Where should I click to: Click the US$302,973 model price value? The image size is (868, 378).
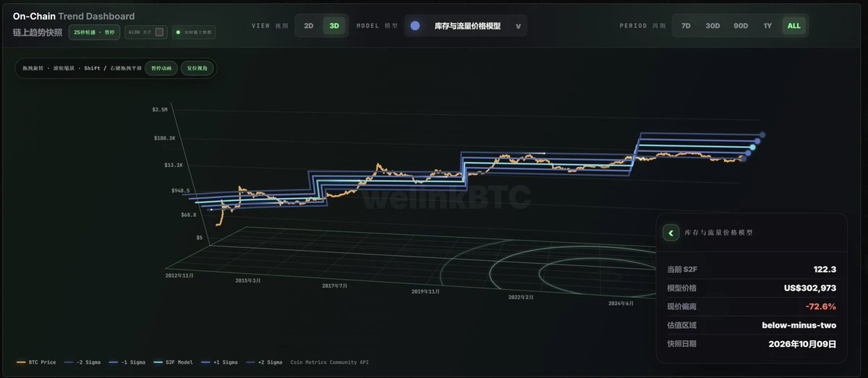[810, 288]
